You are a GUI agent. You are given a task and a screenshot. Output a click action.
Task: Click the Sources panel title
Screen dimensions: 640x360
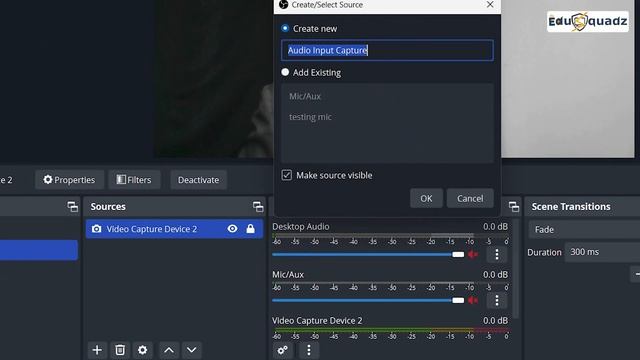(x=108, y=207)
